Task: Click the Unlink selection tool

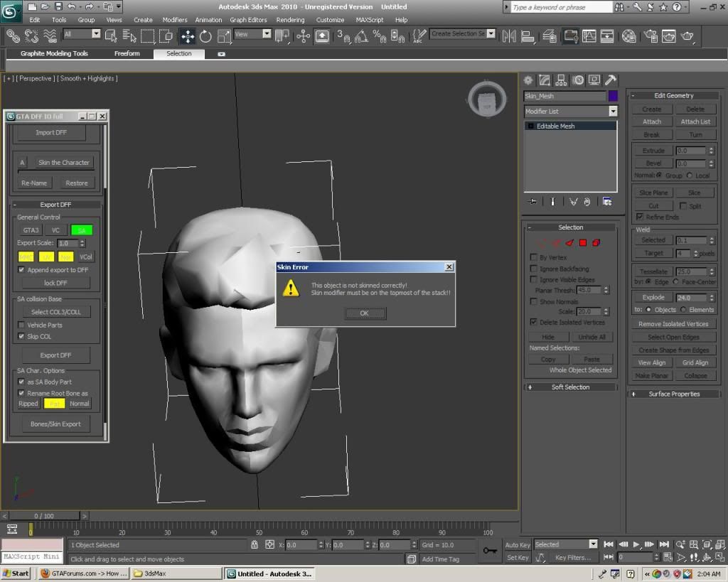Action: 31,36
